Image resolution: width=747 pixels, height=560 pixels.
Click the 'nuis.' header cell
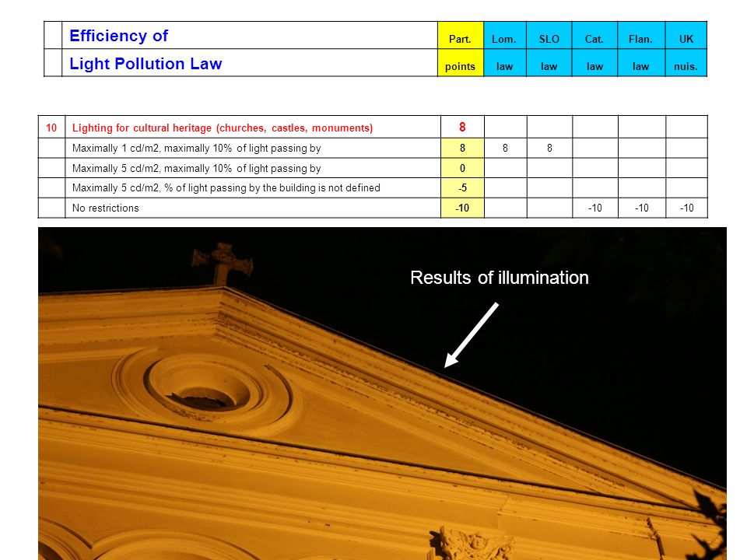pos(686,62)
